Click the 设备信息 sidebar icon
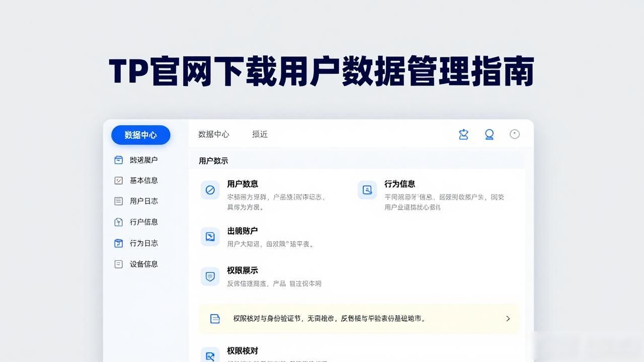The image size is (644, 362). click(x=119, y=264)
